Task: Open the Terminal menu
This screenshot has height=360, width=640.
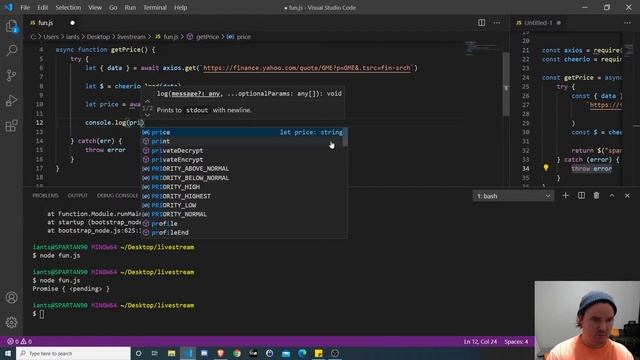Action: tap(155, 7)
